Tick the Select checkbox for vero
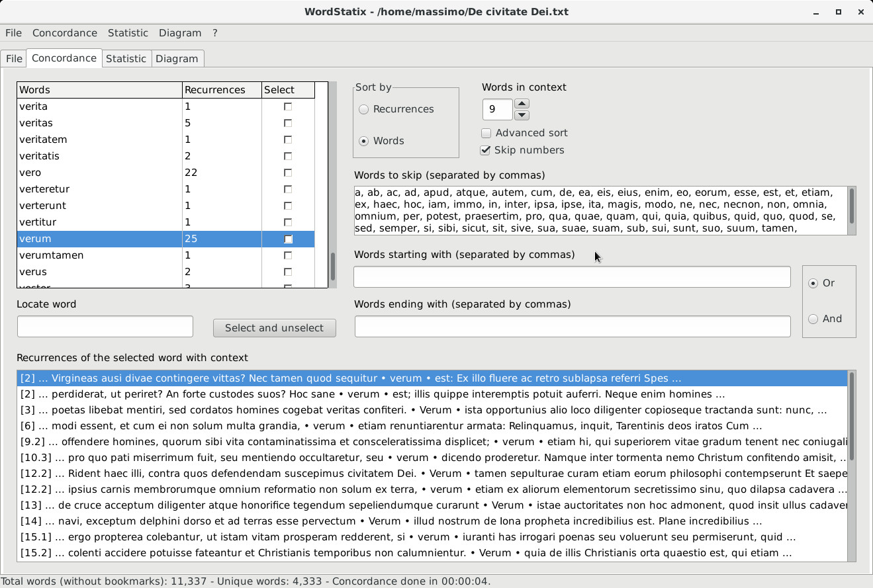Screen dimensions: 873x588 [x=288, y=173]
